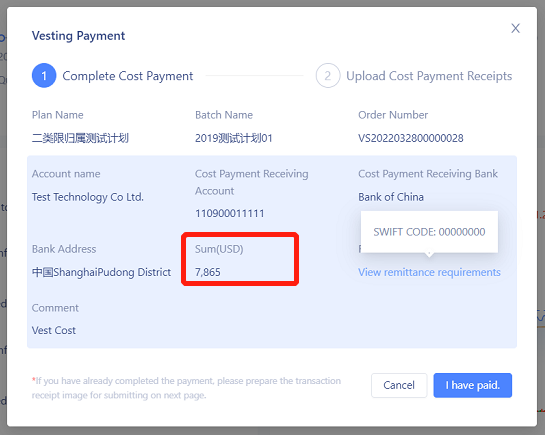Click the order number VS2022032800000028
This screenshot has height=435, width=545.
410,138
